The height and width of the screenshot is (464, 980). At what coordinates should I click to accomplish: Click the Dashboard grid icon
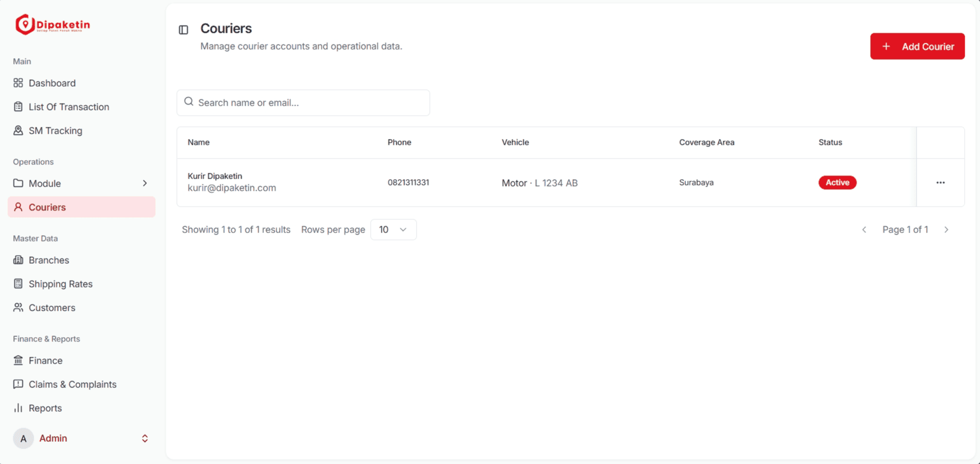(18, 83)
